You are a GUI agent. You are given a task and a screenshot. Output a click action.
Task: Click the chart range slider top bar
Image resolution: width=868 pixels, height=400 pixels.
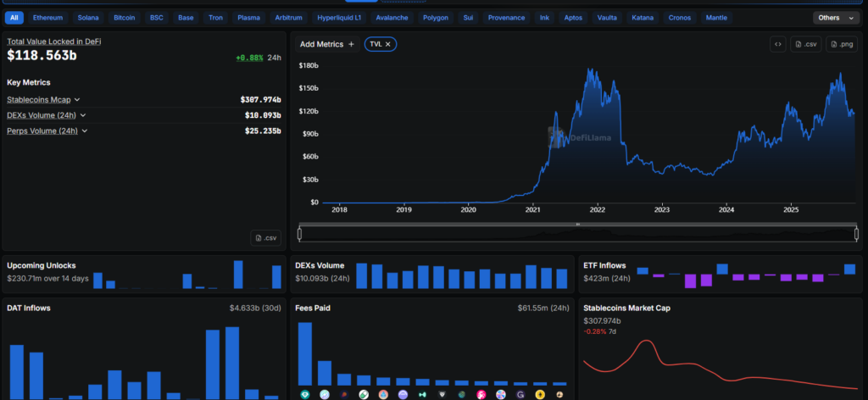point(578,224)
